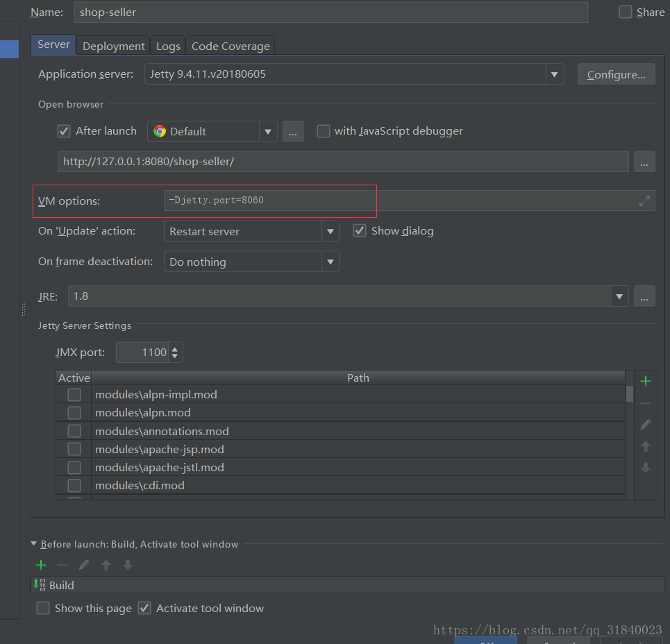Screen dimensions: 670x644
Task: Click the left panel splitter handle
Action: [23, 310]
